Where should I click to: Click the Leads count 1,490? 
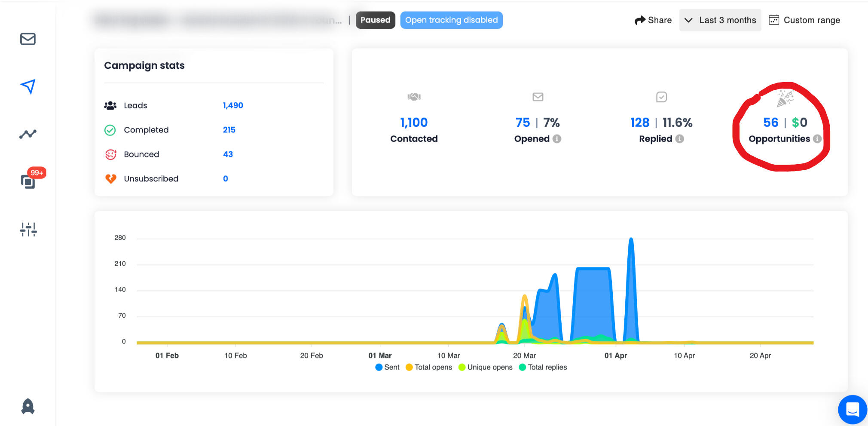point(233,105)
